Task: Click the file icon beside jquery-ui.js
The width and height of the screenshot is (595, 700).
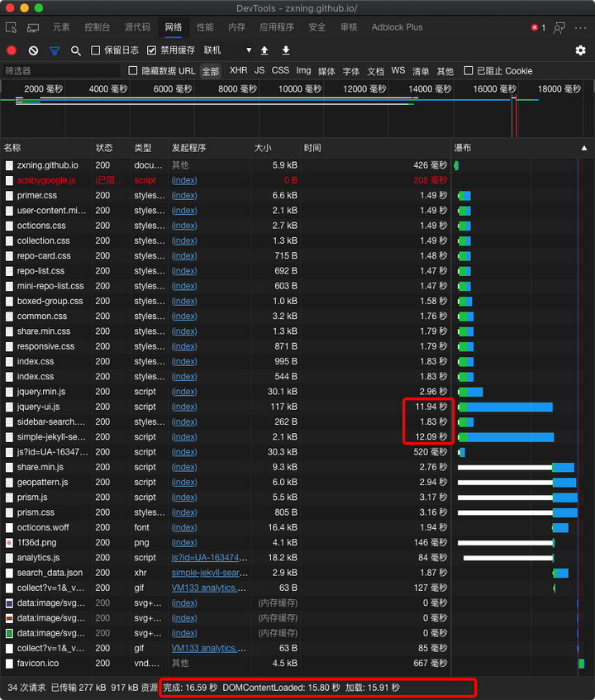Action: click(9, 407)
